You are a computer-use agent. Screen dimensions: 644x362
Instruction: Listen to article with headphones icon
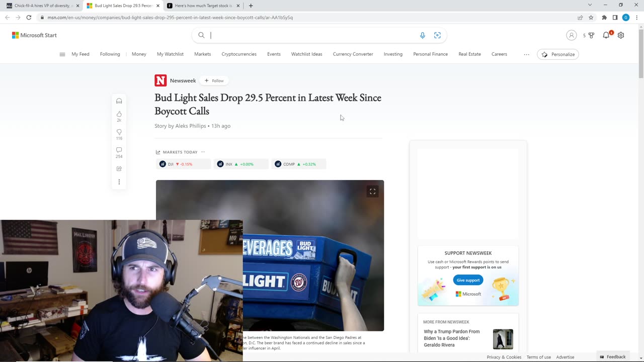(x=119, y=101)
